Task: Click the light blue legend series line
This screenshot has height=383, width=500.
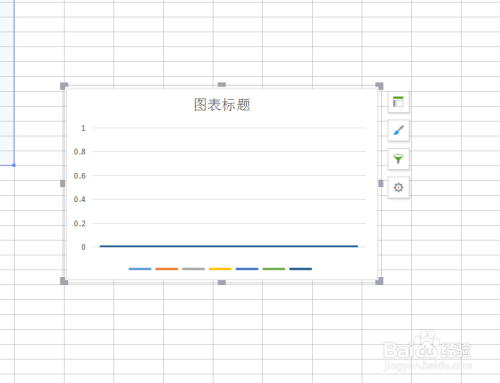Action: 140,269
